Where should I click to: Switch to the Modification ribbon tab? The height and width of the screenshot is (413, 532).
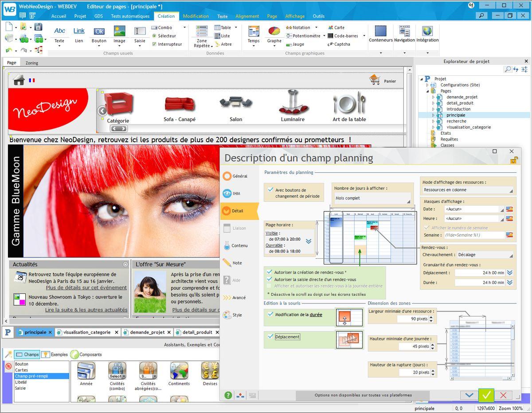[x=196, y=16]
